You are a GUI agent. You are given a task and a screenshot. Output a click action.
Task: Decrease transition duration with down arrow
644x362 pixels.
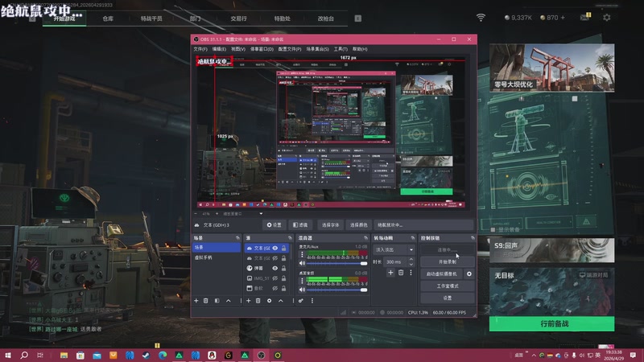click(x=411, y=265)
